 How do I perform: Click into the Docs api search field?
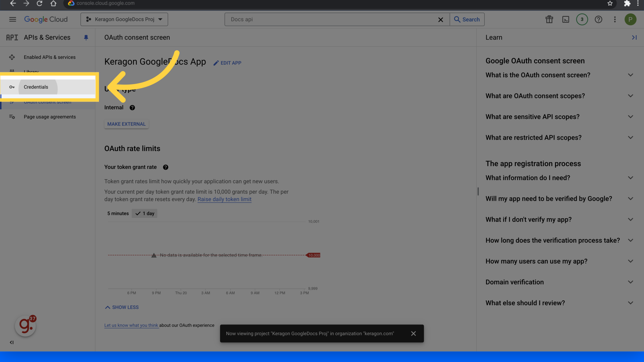332,19
